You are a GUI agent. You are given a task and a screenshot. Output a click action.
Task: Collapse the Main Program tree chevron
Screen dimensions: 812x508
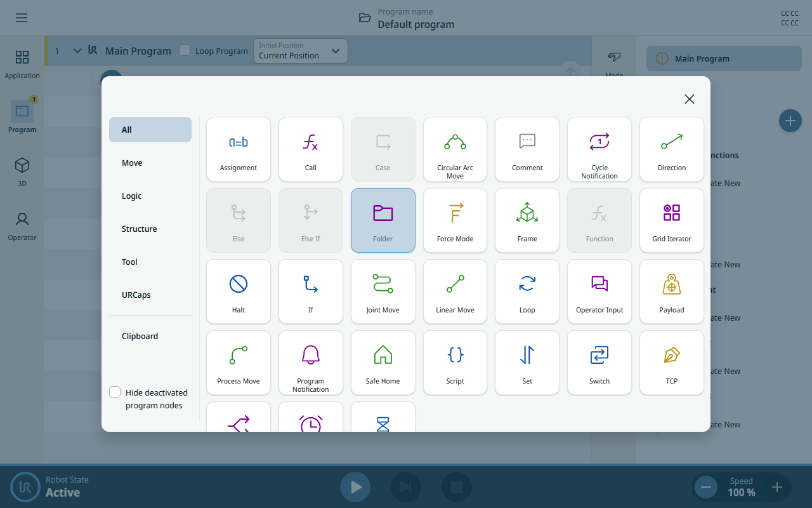tap(77, 51)
